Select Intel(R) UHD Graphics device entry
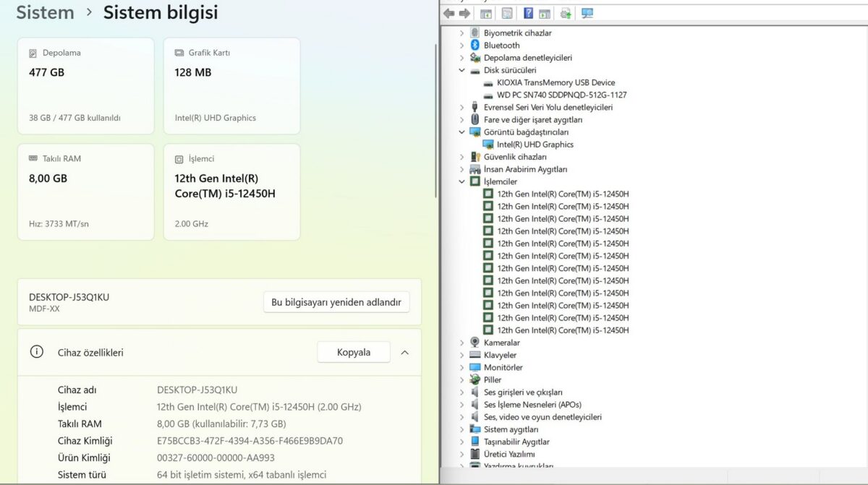This screenshot has width=868, height=485. coord(535,145)
